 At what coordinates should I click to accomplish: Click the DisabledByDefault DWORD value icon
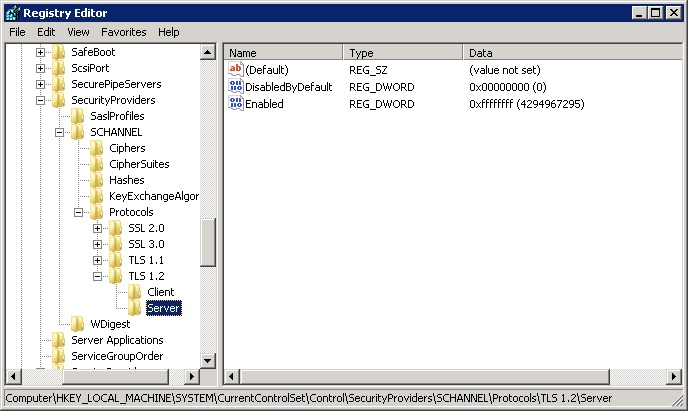coord(236,87)
